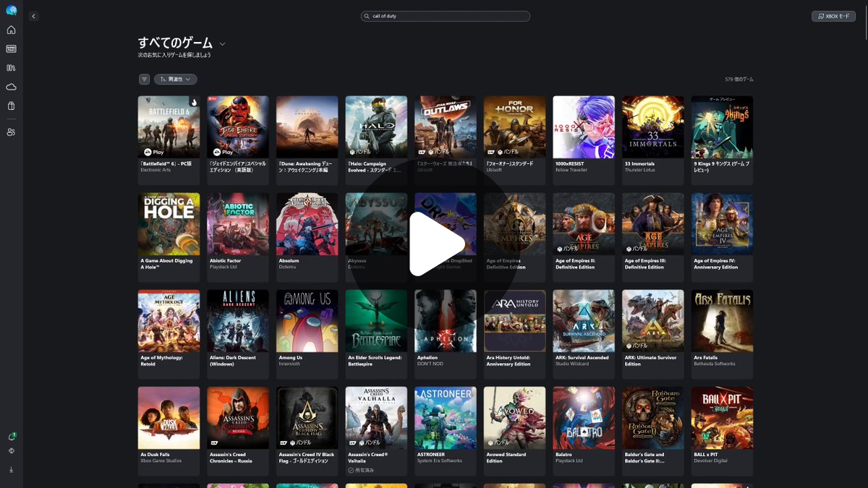Select the Among Us cover art
The image size is (868, 488).
pos(307,320)
